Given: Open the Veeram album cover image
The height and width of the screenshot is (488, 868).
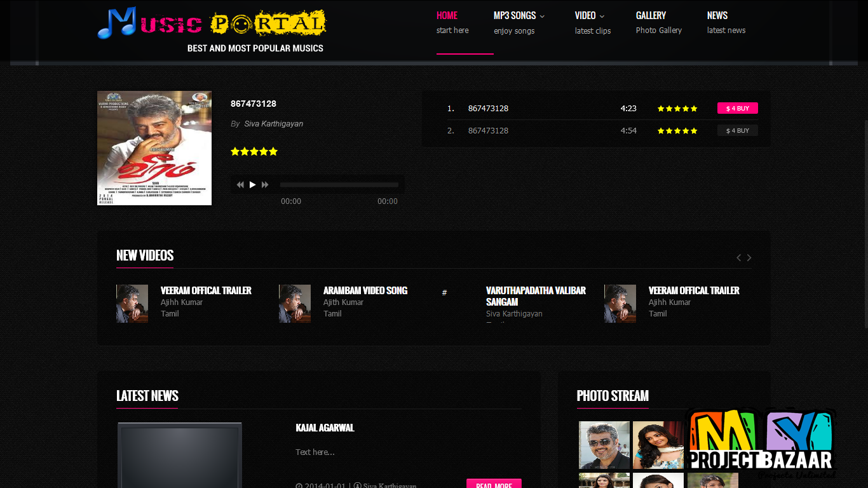Looking at the screenshot, I should 154,148.
